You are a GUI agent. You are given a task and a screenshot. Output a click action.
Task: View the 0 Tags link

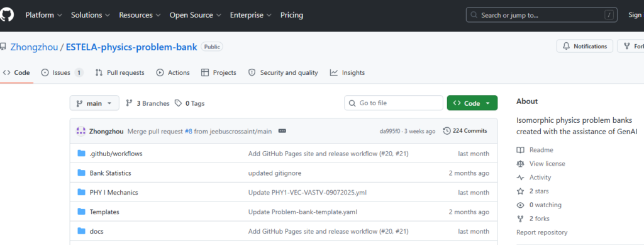(190, 103)
